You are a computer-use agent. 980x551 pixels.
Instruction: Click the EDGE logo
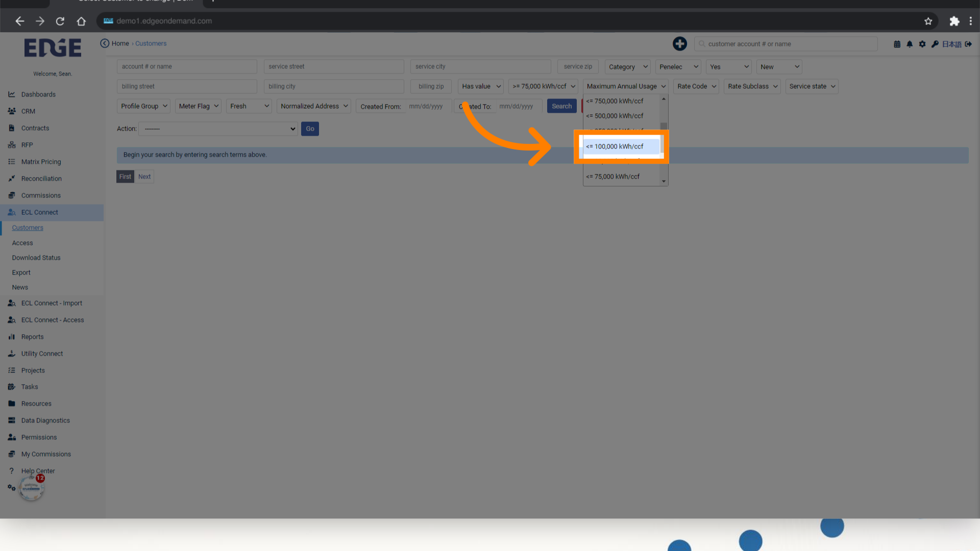click(x=53, y=48)
